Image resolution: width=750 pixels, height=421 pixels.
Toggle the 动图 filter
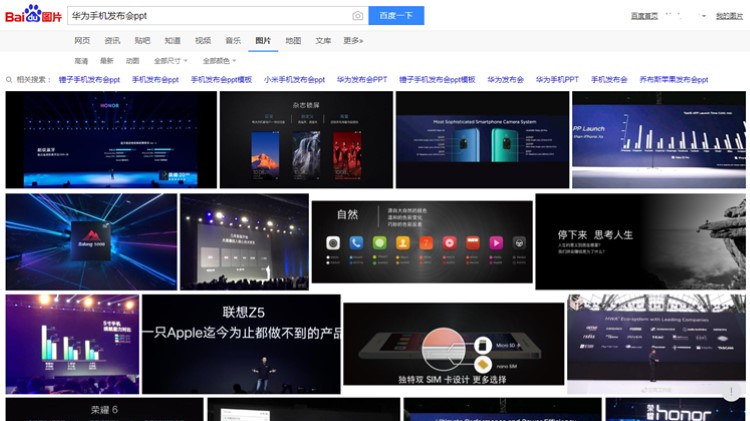(x=133, y=61)
